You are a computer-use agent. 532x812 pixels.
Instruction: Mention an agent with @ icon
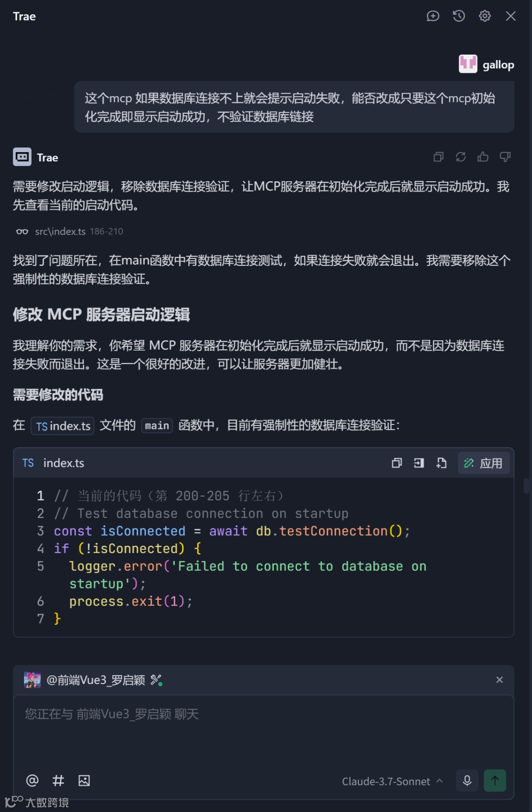(32, 780)
